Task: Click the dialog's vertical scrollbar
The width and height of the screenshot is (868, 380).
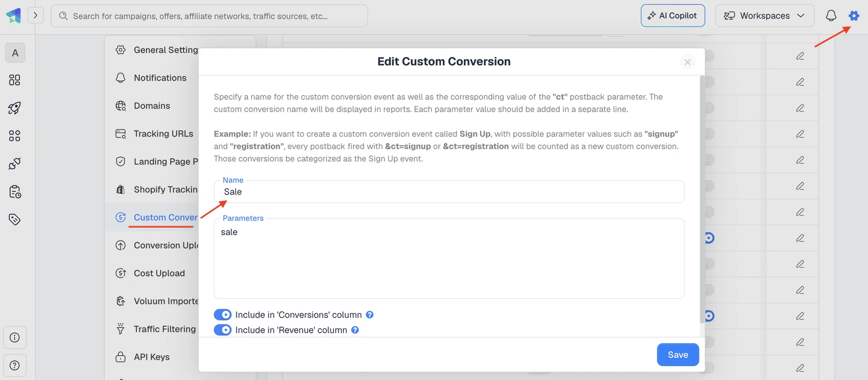Action: 702,199
